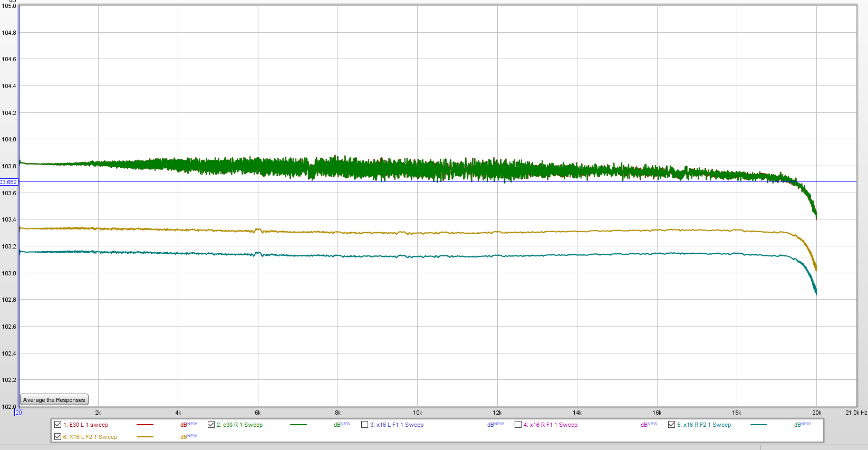Click the green line swatch for e30 R
This screenshot has height=450, width=868.
tap(298, 425)
